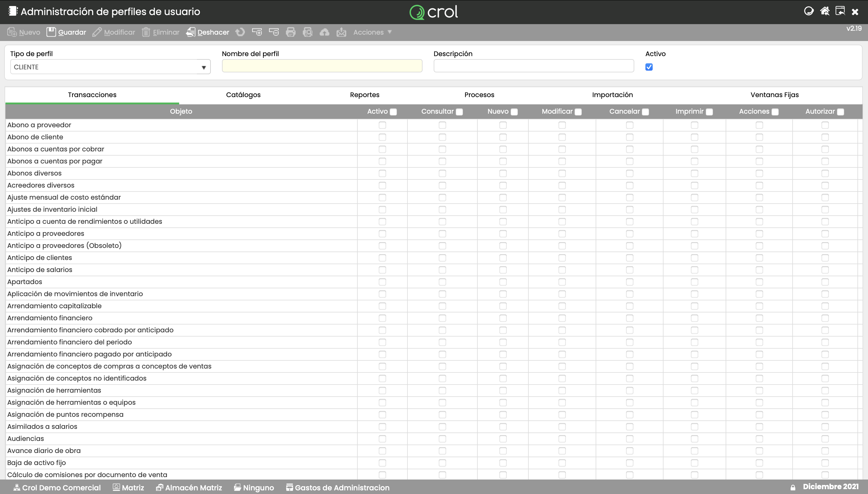Click the Diciembre 2021 period label
Image resolution: width=868 pixels, height=494 pixels.
tap(830, 486)
